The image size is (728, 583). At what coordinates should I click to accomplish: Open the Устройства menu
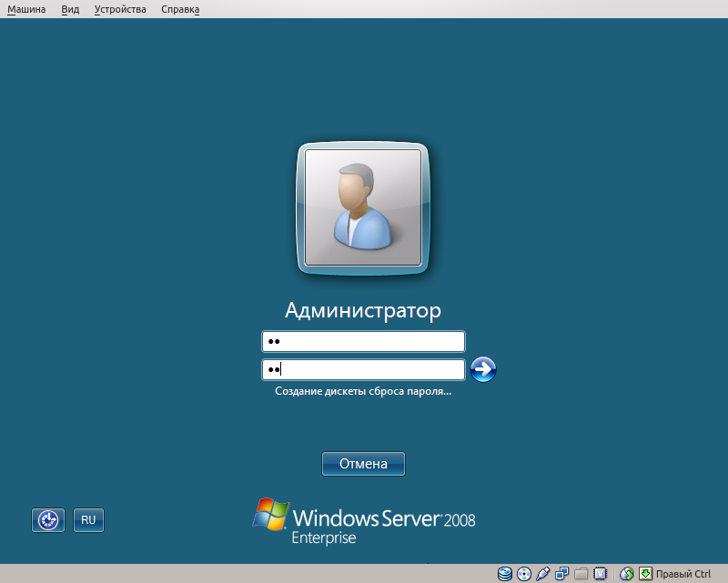click(119, 8)
